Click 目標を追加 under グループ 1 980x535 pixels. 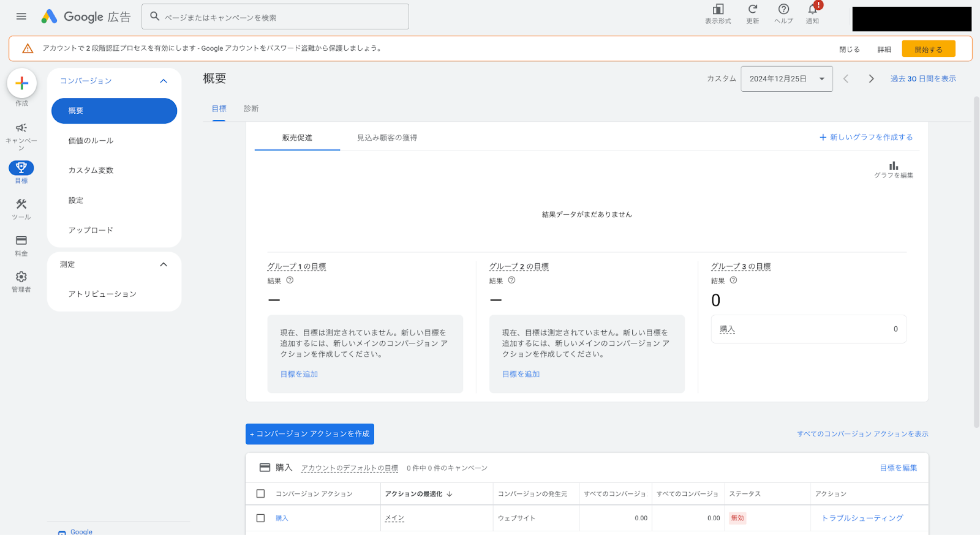299,374
